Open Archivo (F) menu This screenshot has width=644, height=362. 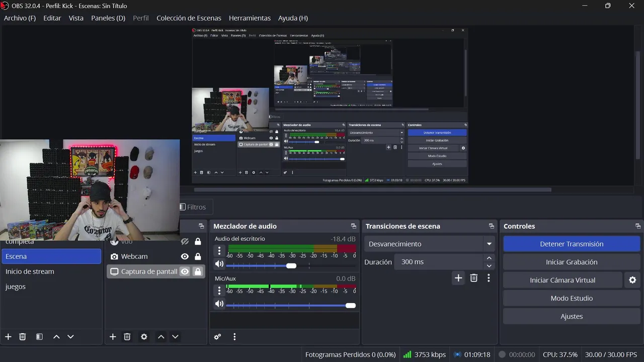point(20,18)
